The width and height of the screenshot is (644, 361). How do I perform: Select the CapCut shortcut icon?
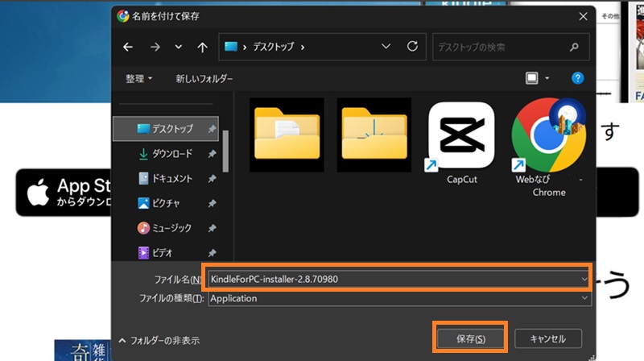[x=461, y=143]
